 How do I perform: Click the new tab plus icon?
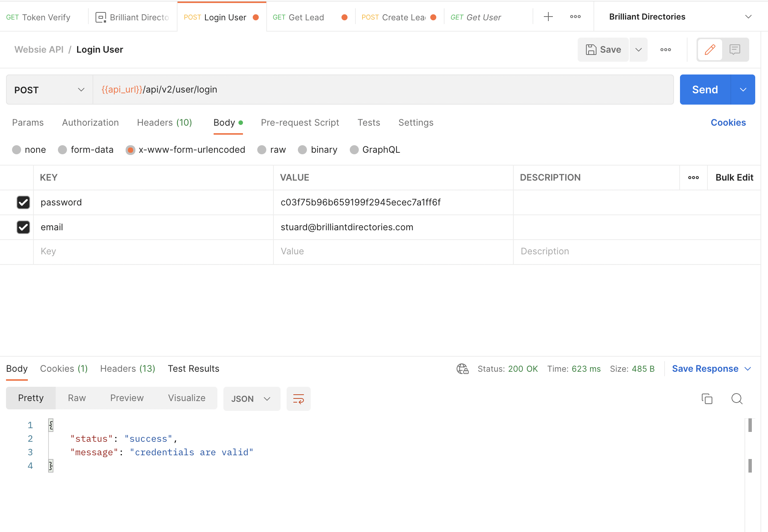pyautogui.click(x=548, y=17)
